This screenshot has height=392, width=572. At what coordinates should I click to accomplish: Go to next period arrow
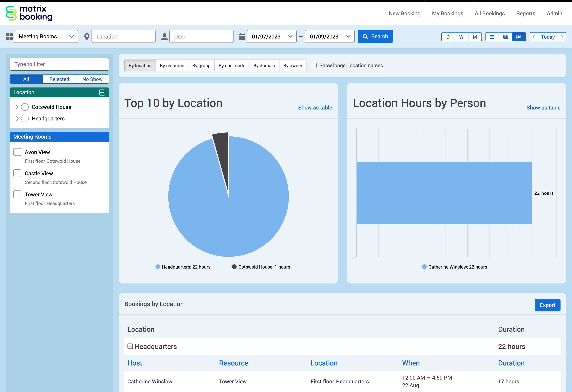[x=562, y=37]
